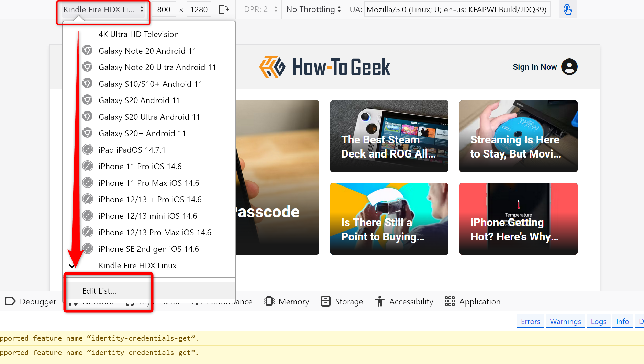
Task: Click the How-To Geek logo
Action: [325, 67]
